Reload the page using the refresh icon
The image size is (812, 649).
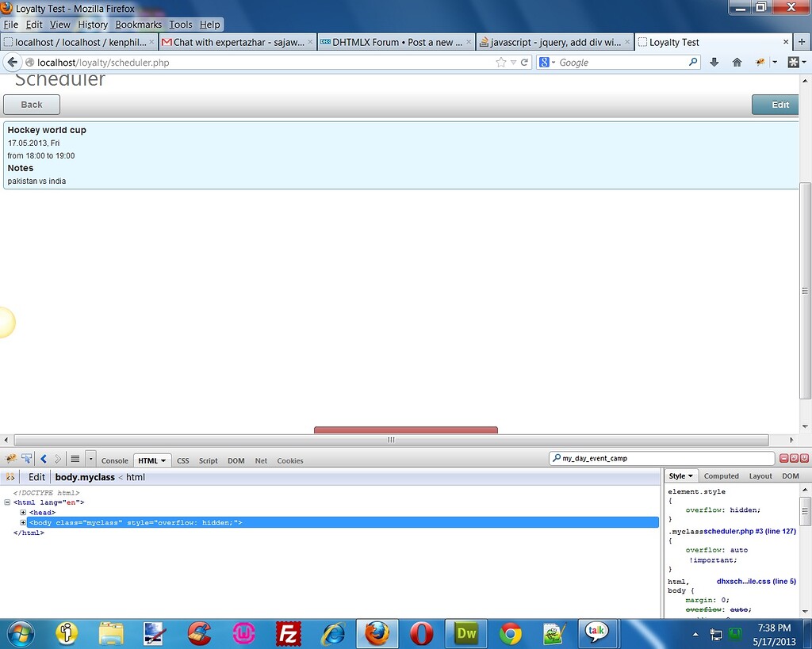coord(524,63)
